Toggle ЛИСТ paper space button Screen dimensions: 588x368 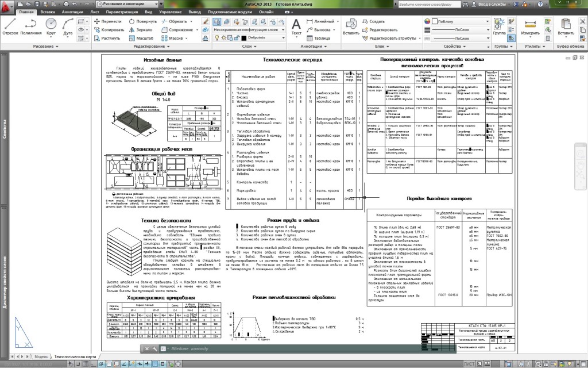[x=469, y=363]
